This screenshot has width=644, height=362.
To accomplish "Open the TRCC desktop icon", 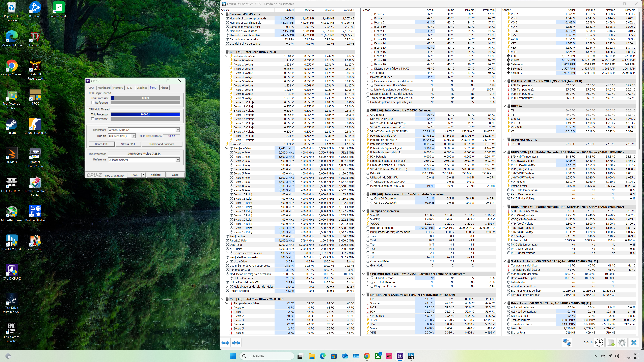I will click(x=35, y=97).
